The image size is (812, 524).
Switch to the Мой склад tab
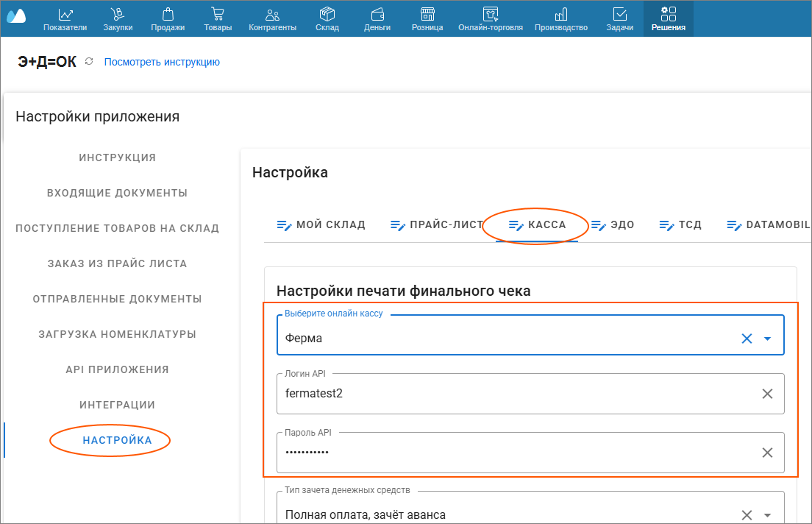(321, 224)
